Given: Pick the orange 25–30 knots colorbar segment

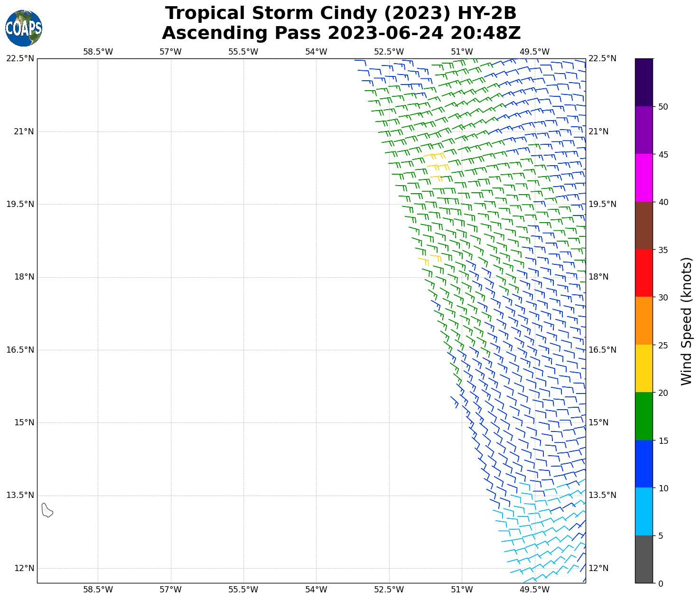Looking at the screenshot, I should point(644,321).
